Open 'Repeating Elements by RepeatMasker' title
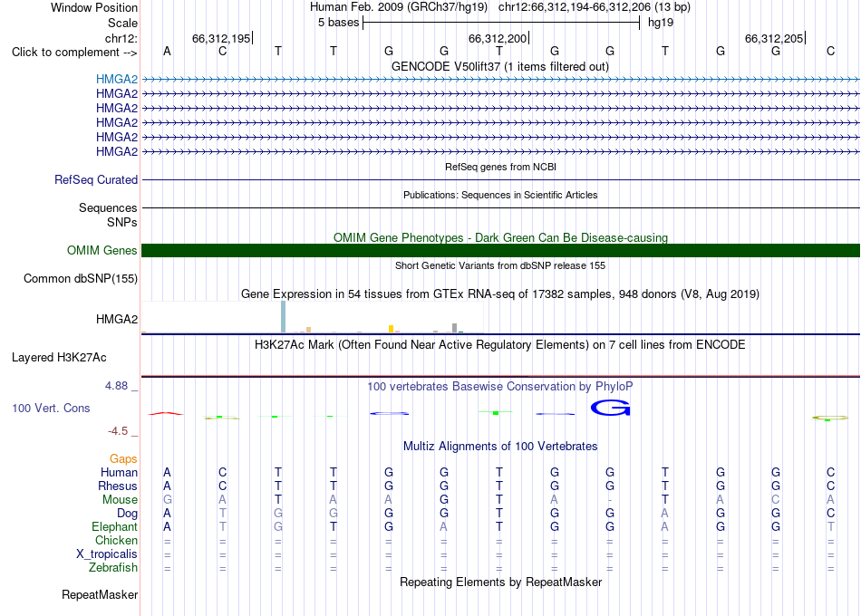 coord(500,582)
